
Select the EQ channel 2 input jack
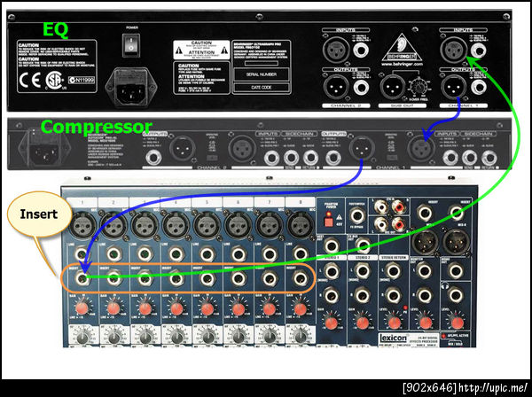(x=361, y=51)
